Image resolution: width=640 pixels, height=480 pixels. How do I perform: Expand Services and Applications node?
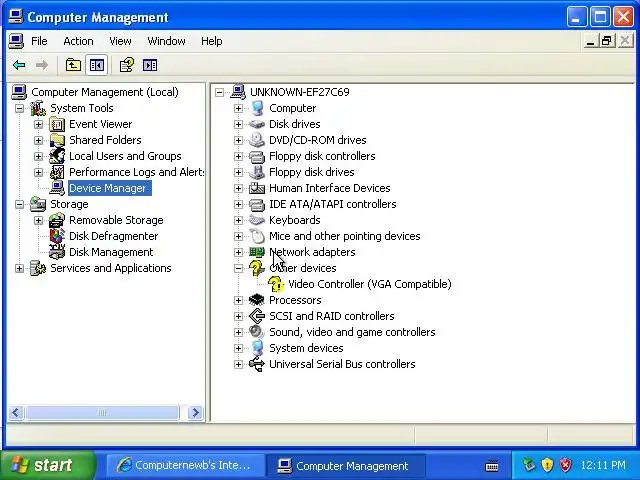pos(19,268)
